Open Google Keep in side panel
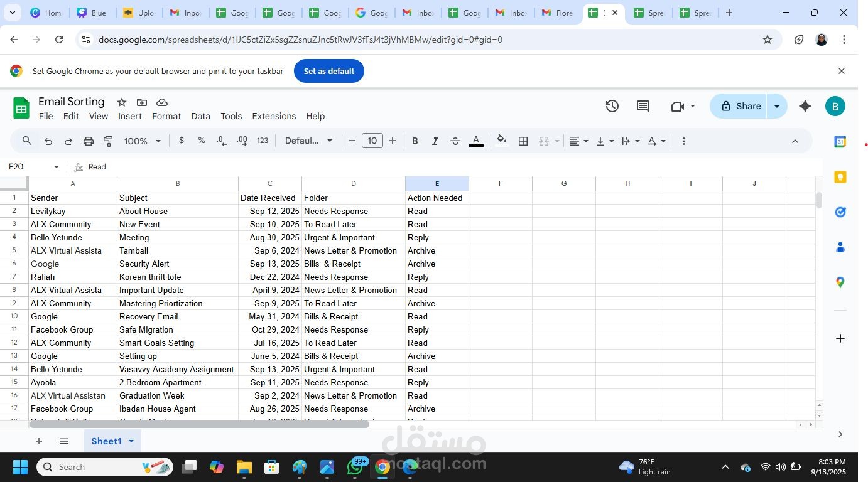Image resolution: width=868 pixels, height=482 pixels. coord(840,178)
